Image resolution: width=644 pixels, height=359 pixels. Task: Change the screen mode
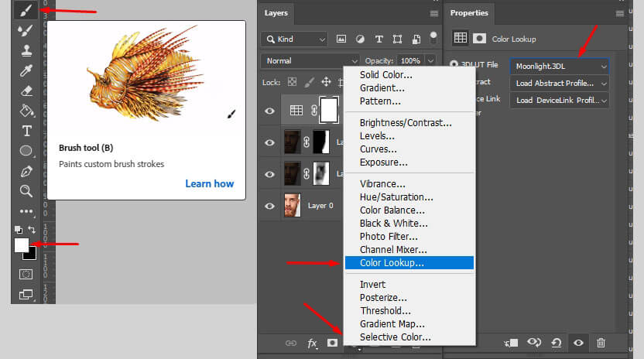[26, 294]
